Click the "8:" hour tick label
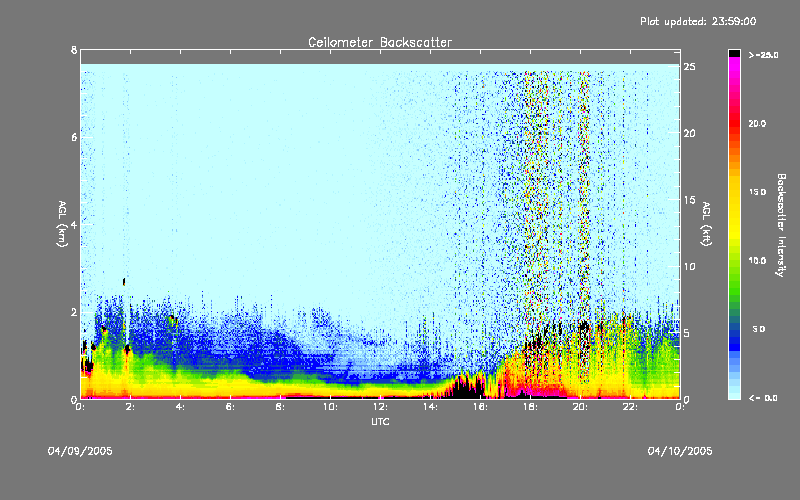Image resolution: width=800 pixels, height=500 pixels. coord(281,407)
